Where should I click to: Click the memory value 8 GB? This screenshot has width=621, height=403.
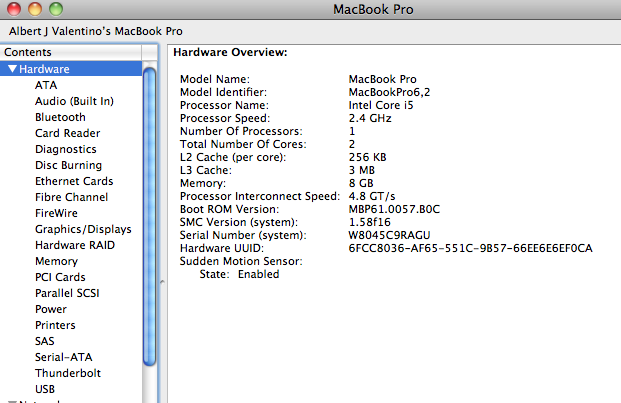[x=361, y=183]
